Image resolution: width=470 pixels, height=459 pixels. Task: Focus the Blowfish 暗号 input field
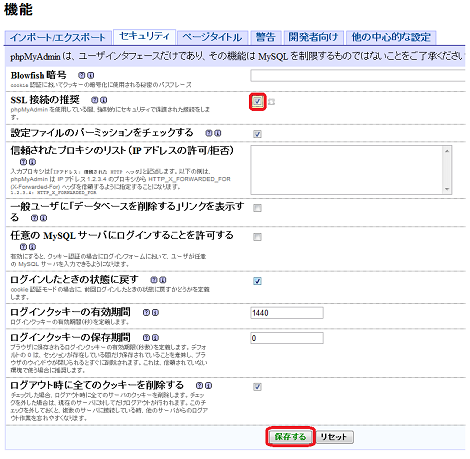(x=358, y=76)
